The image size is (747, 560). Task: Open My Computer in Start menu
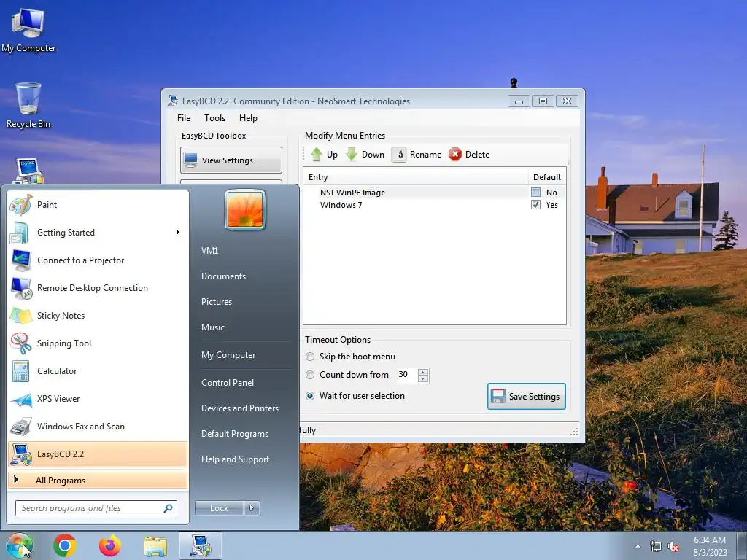[228, 355]
